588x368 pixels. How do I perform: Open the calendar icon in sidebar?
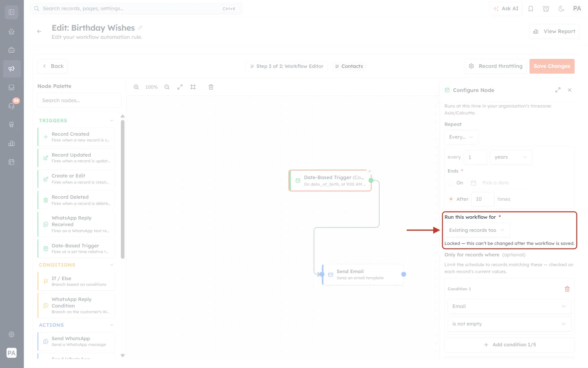coord(11,162)
